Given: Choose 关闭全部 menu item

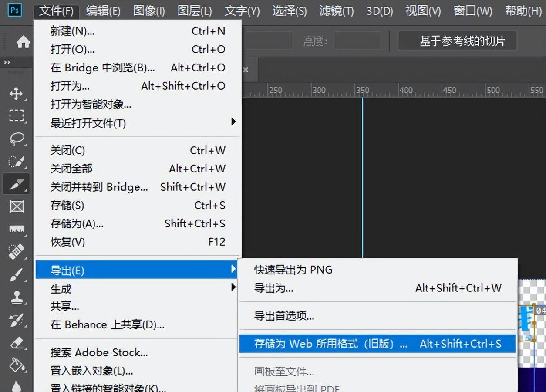Looking at the screenshot, I should pyautogui.click(x=138, y=169).
